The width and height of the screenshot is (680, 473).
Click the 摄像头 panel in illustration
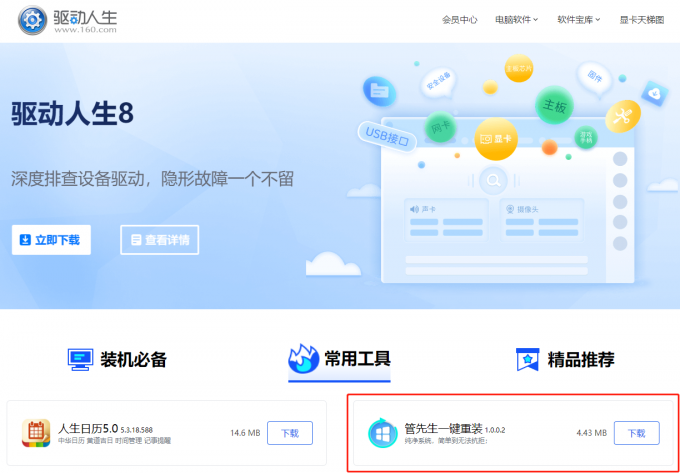tap(542, 220)
